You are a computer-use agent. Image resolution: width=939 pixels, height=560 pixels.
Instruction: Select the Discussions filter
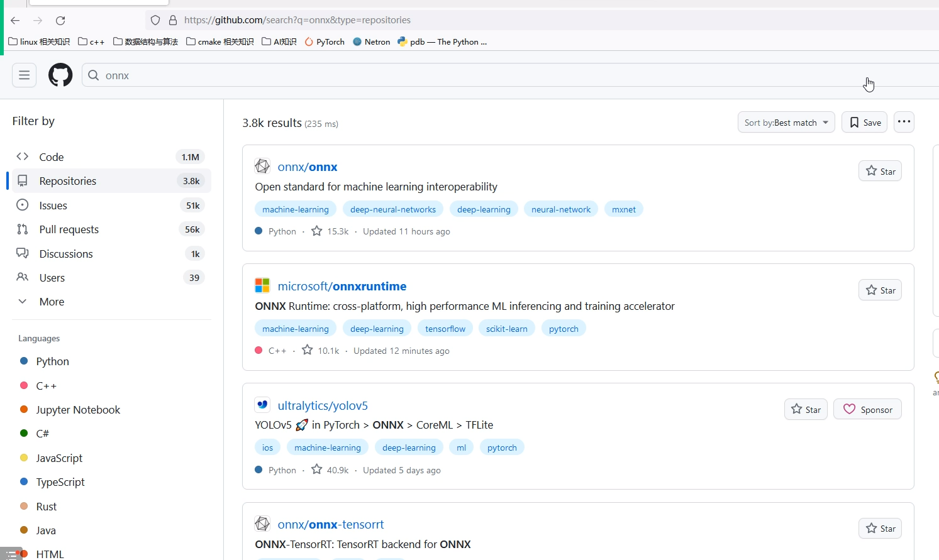tap(112, 253)
